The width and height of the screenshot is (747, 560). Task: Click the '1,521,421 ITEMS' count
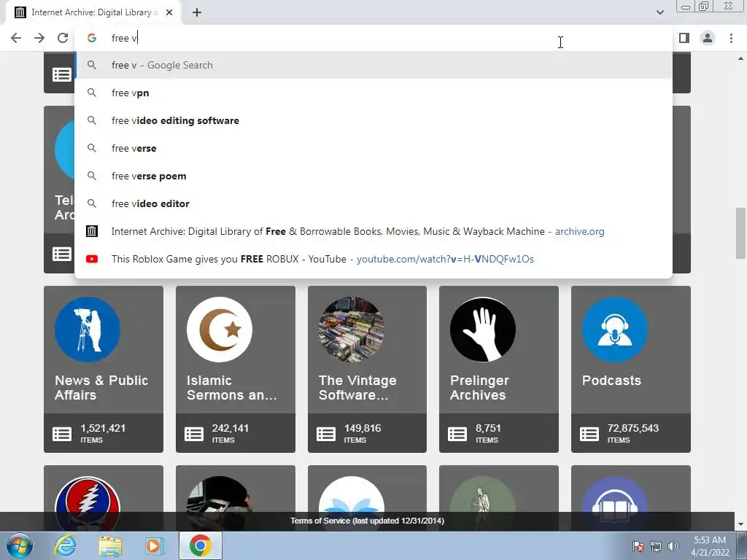click(103, 433)
